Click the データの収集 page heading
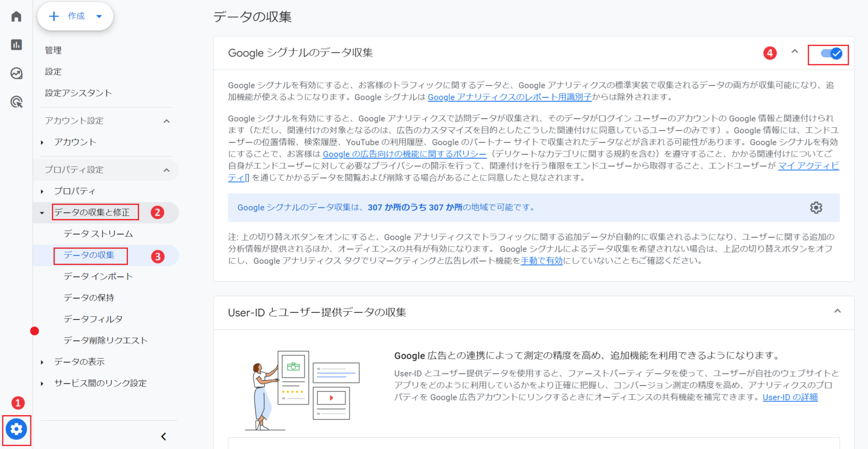Screen dimensions: 868x449 click(252, 17)
